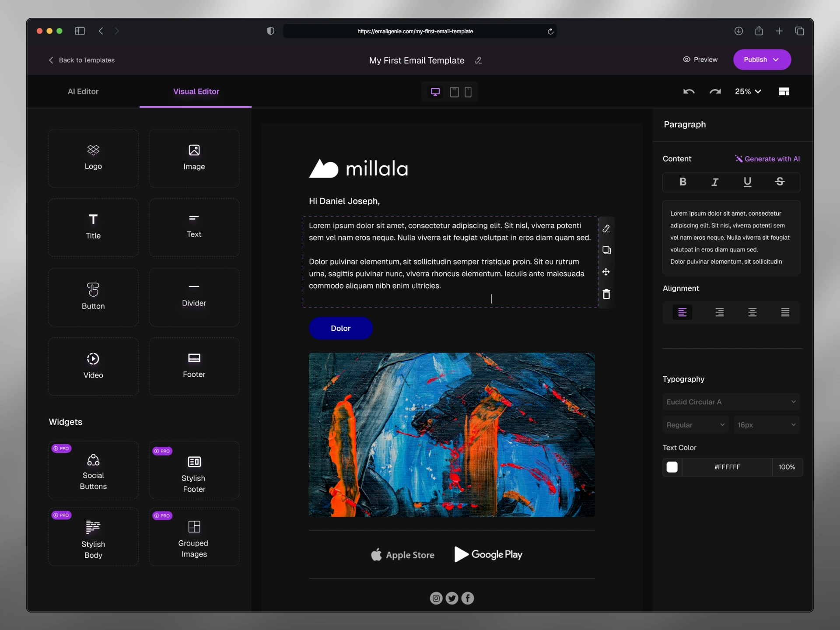Select the Visual Editor tab
This screenshot has width=840, height=630.
coord(196,91)
